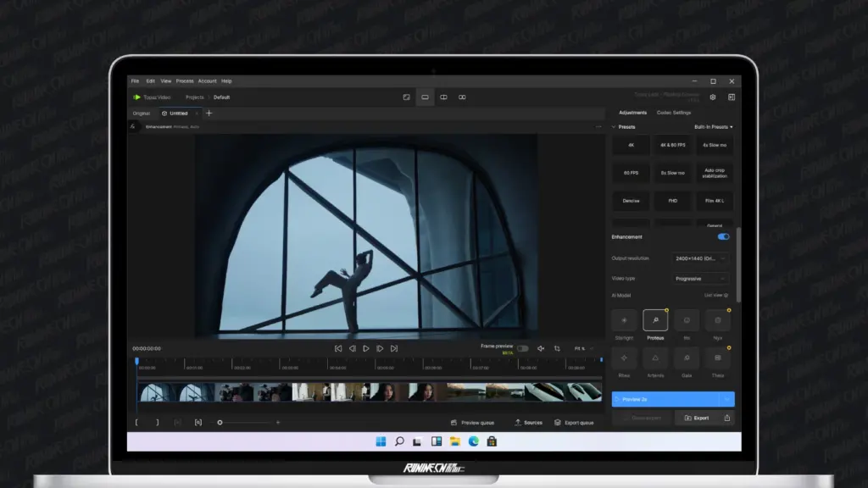Click the crop icon below the preview

557,348
